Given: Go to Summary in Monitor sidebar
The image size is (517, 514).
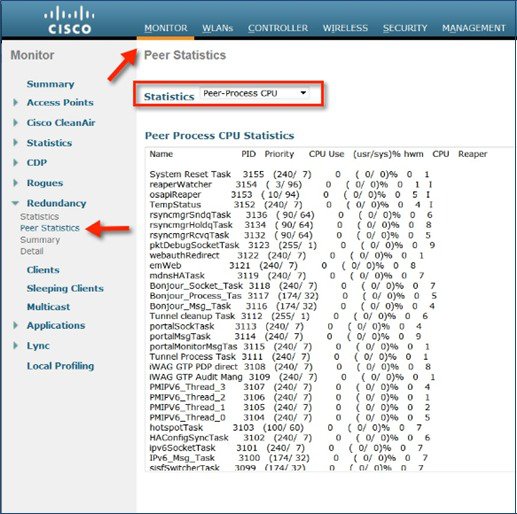Looking at the screenshot, I should point(50,84).
